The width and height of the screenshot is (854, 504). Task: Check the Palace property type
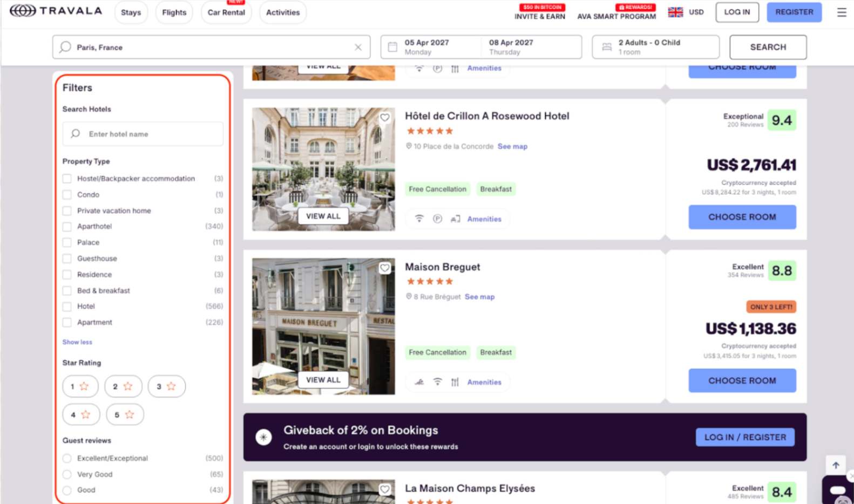tap(67, 242)
